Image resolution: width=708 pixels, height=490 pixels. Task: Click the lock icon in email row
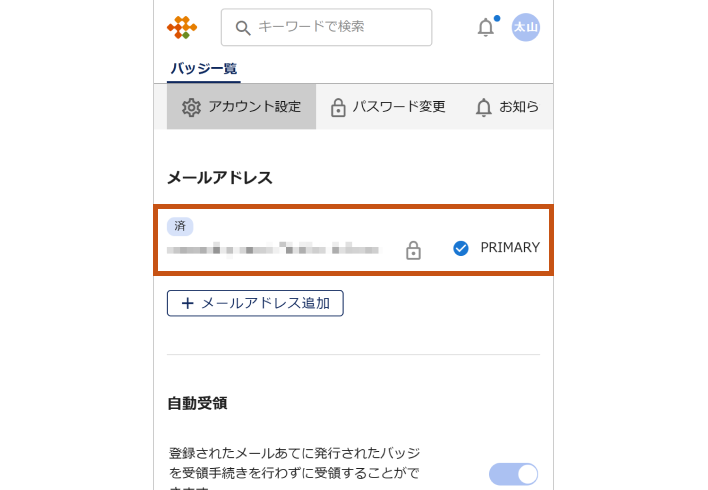tap(413, 250)
